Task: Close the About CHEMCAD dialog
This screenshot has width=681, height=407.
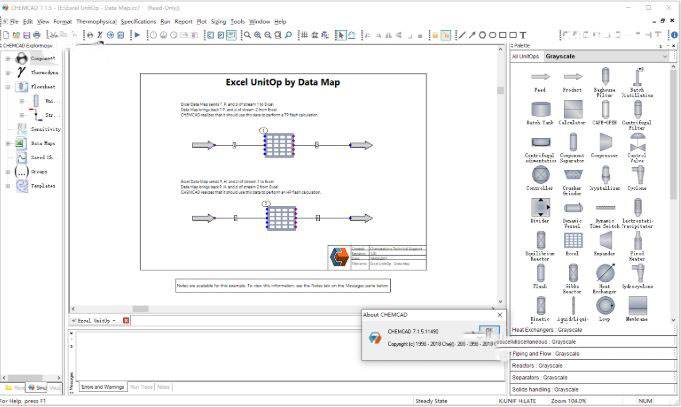Action: coord(499,315)
